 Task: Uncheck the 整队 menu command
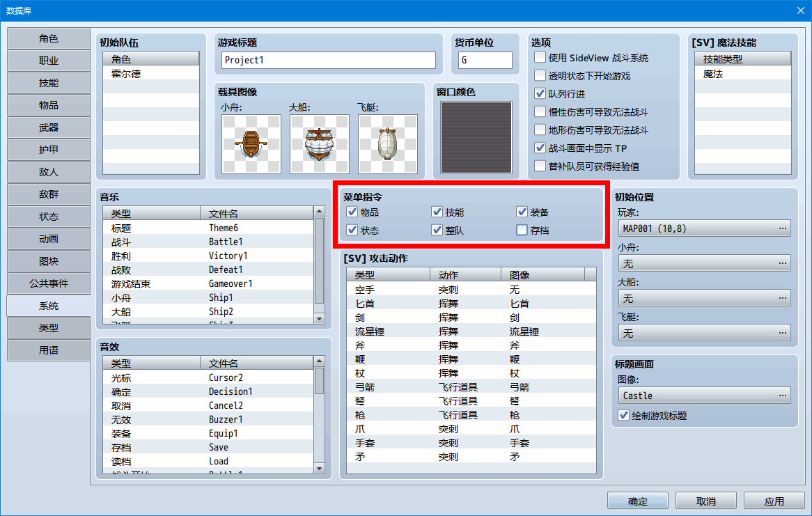click(437, 230)
